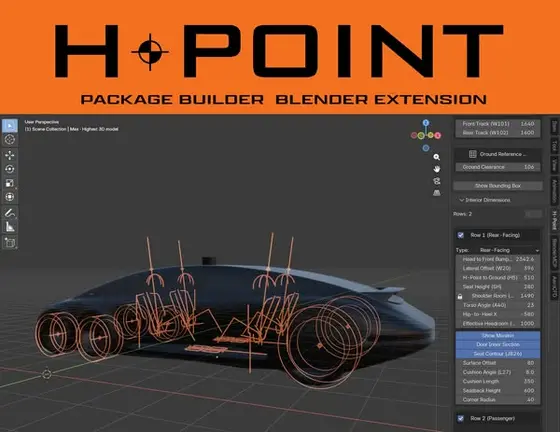Image resolution: width=560 pixels, height=432 pixels.
Task: Click the Corner Radius field
Action: (x=498, y=400)
